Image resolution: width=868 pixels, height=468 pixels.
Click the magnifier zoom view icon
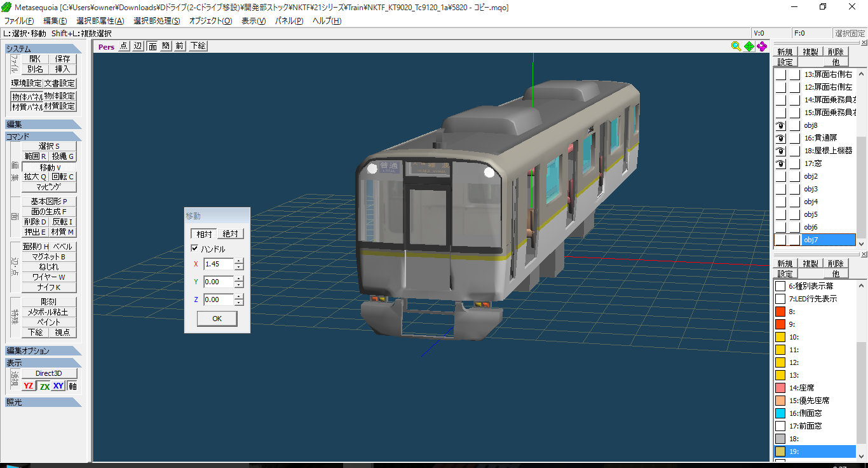[x=736, y=46]
